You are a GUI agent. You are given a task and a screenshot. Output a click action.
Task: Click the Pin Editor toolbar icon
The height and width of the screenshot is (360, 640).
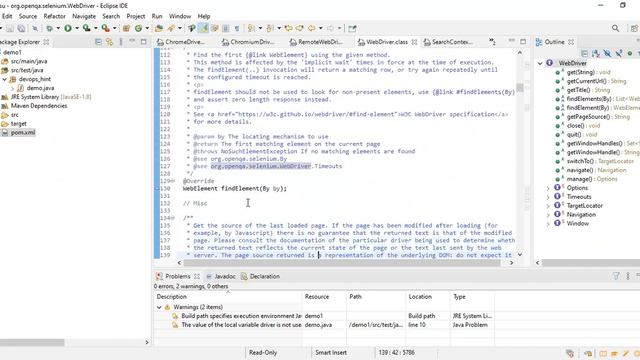pyautogui.click(x=352, y=28)
